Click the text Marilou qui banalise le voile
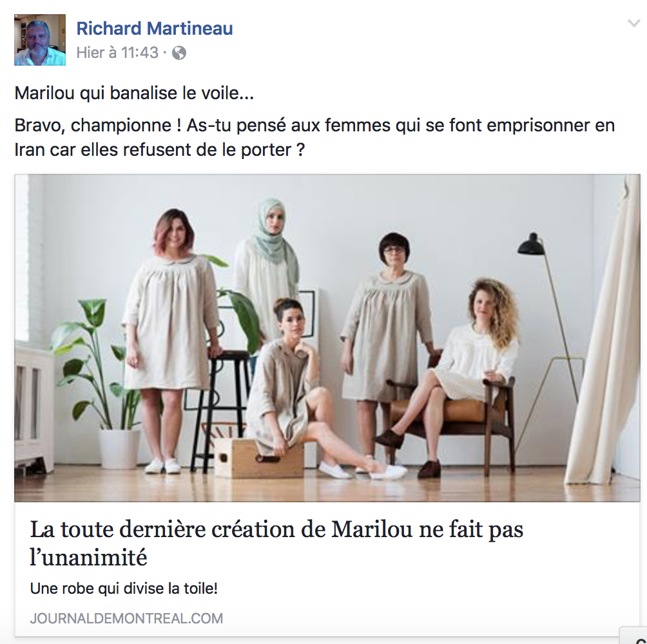Image resolution: width=647 pixels, height=644 pixels. [134, 93]
